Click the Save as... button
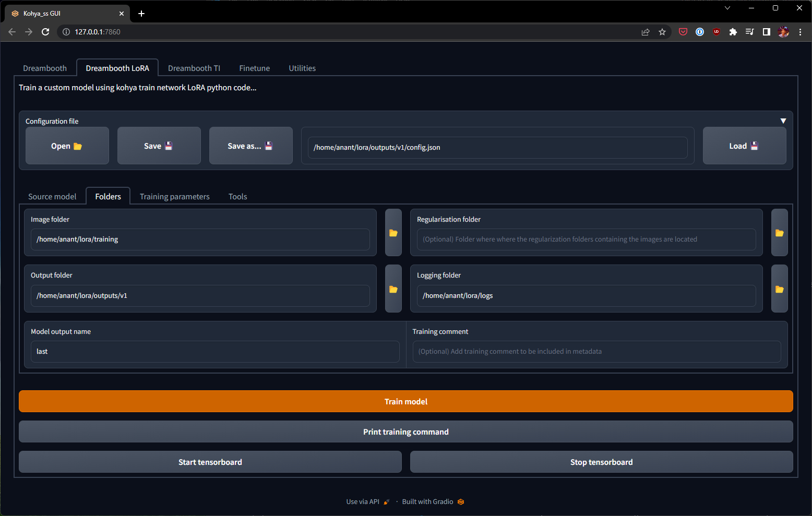Viewport: 812px width, 516px height. point(251,146)
